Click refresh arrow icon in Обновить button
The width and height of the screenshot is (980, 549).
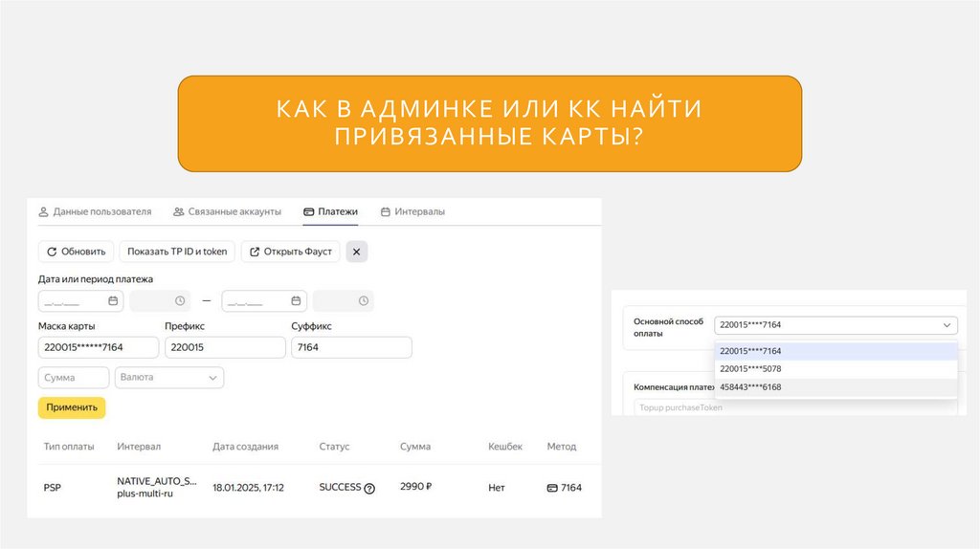pyautogui.click(x=52, y=252)
